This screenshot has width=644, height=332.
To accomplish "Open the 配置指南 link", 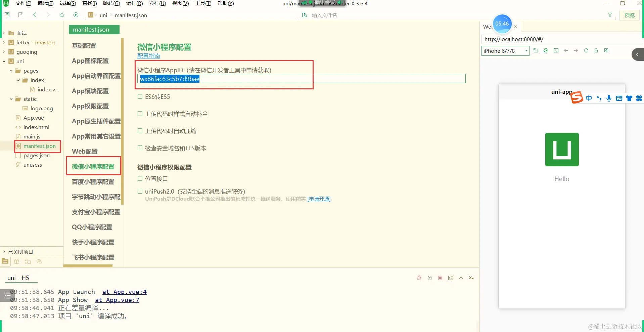I will click(x=149, y=56).
